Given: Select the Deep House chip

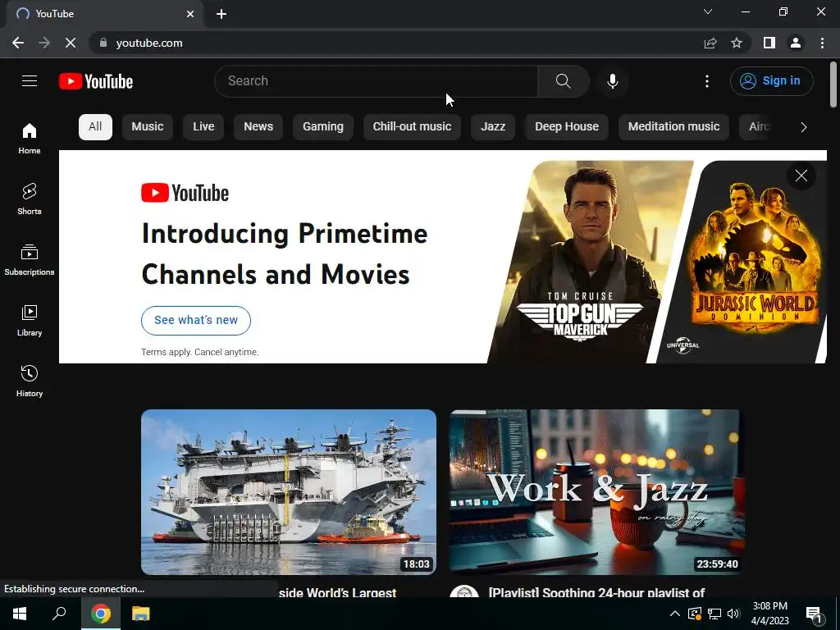Looking at the screenshot, I should click(x=567, y=127).
